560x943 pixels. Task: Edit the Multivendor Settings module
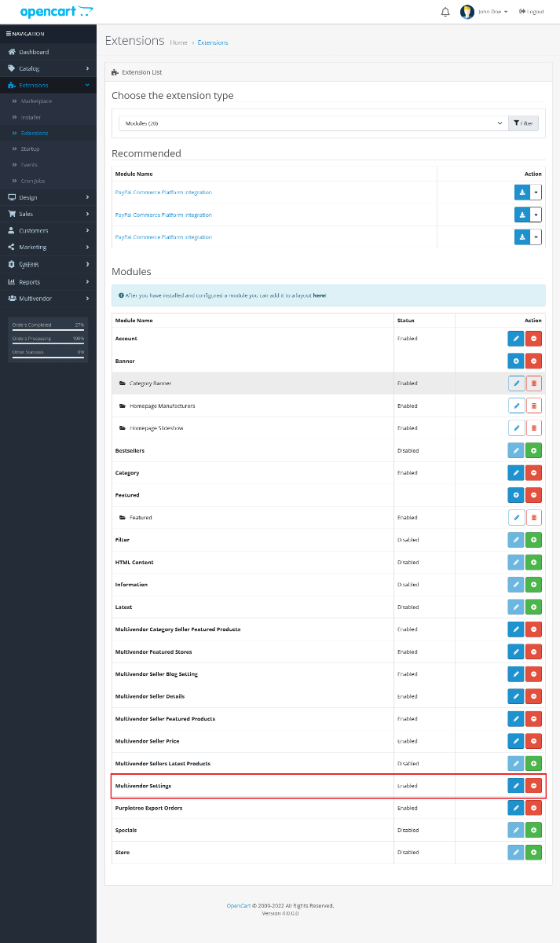tap(516, 786)
